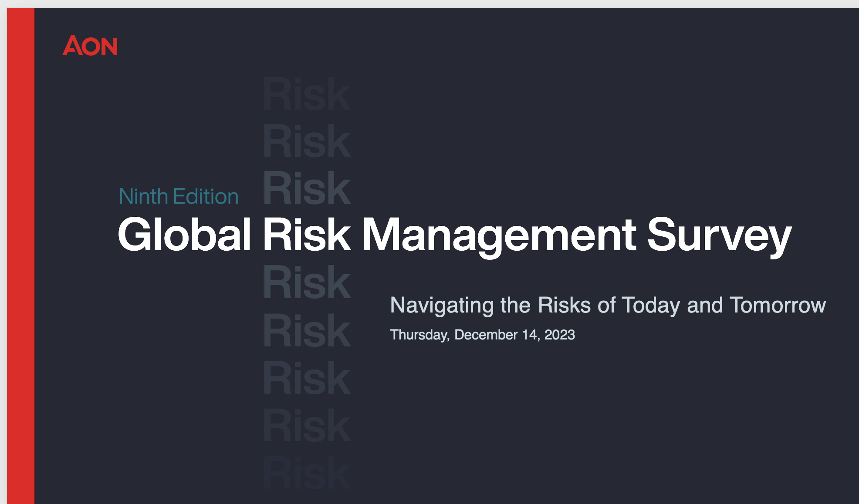Click the word "Today" in the subtitle
Screen dimensions: 859x504
(x=651, y=305)
